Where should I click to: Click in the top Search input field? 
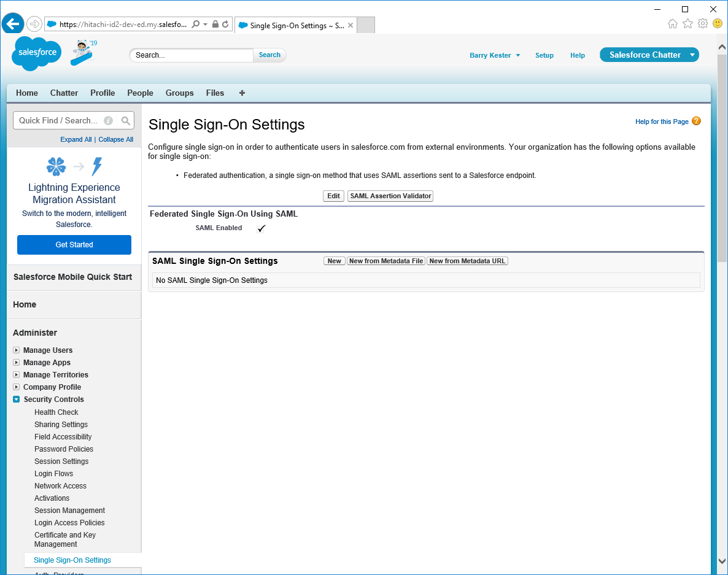(192, 55)
